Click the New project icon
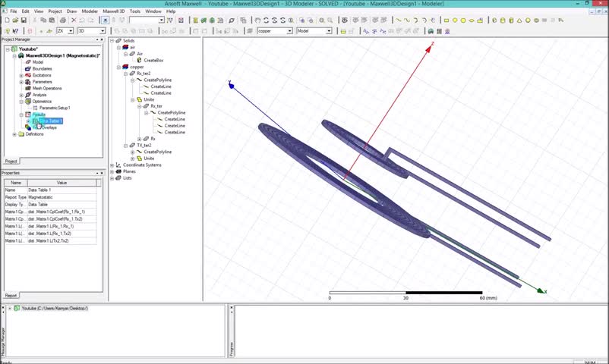 coord(7,20)
